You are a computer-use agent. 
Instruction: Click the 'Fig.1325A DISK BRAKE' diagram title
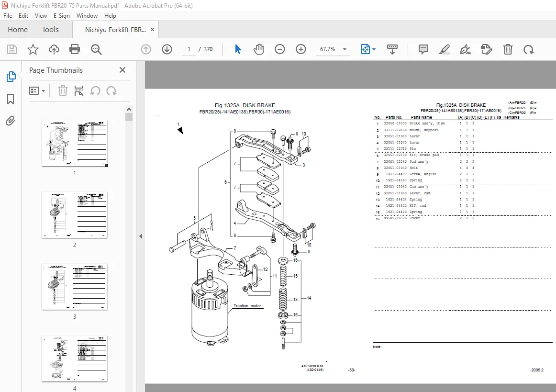(245, 105)
